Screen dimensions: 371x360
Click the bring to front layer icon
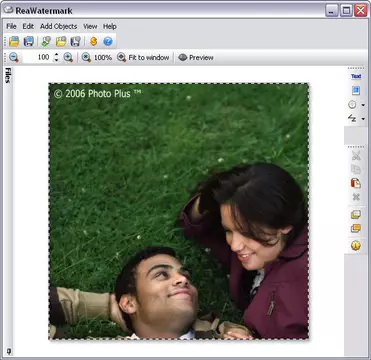(x=356, y=214)
